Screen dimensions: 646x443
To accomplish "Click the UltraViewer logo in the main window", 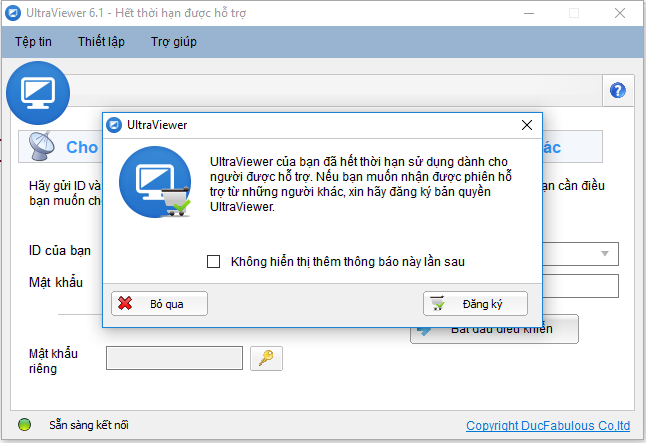I will (38, 93).
